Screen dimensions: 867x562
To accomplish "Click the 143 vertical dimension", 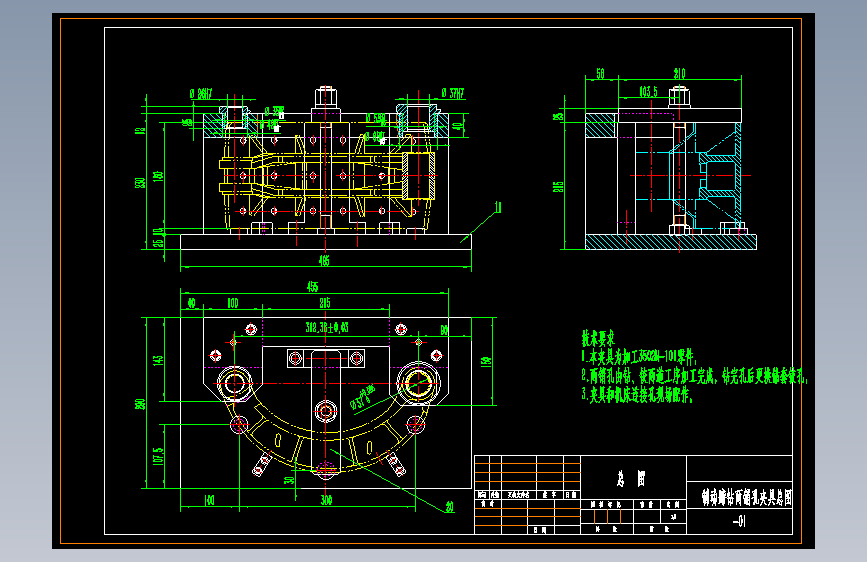I will [158, 360].
